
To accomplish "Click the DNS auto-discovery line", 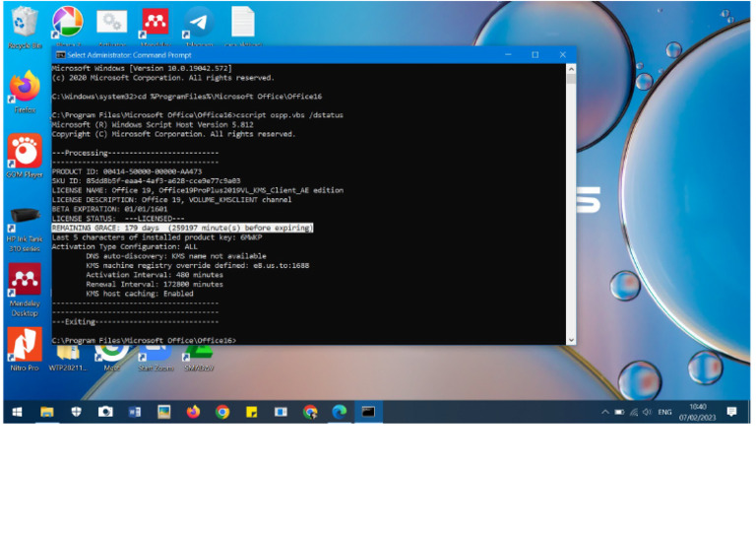I will pos(176,256).
